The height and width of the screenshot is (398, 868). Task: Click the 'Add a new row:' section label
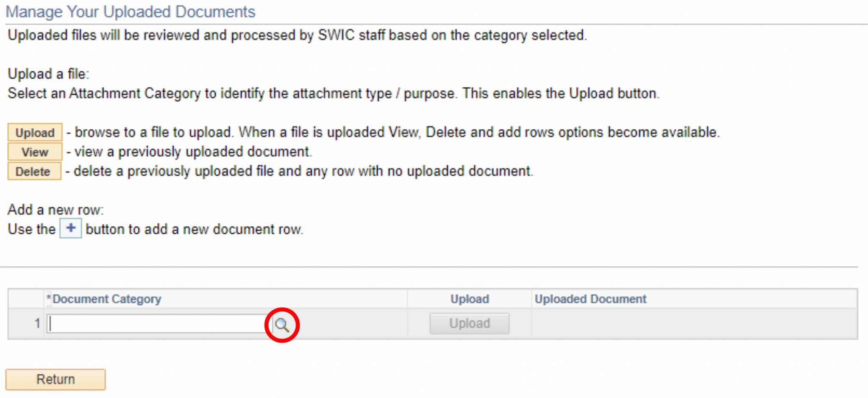coord(56,210)
